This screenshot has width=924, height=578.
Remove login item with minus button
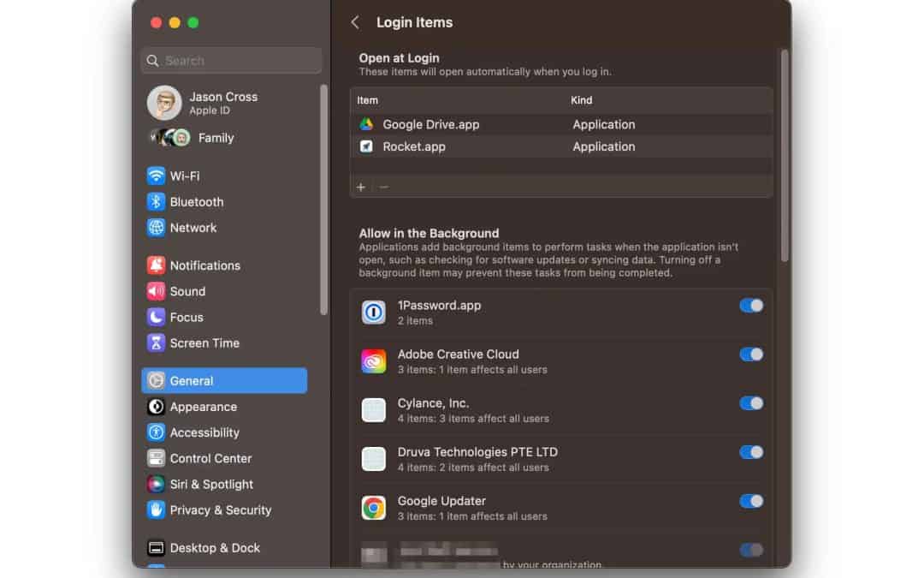pyautogui.click(x=383, y=187)
